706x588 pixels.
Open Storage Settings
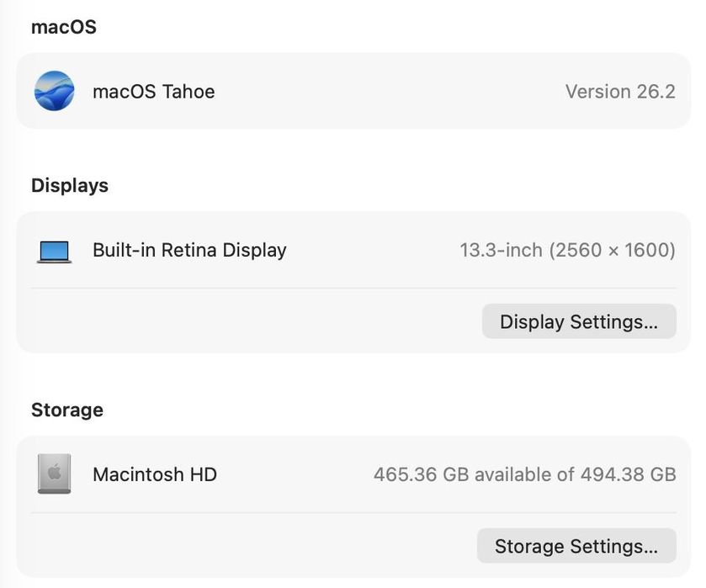pyautogui.click(x=576, y=546)
